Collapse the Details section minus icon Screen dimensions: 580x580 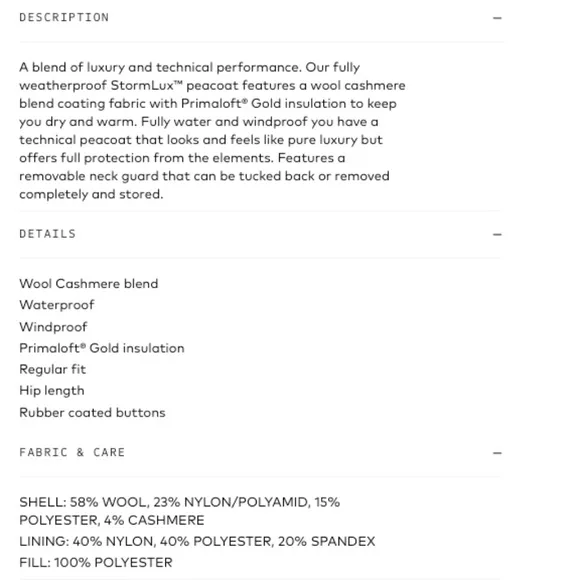497,234
